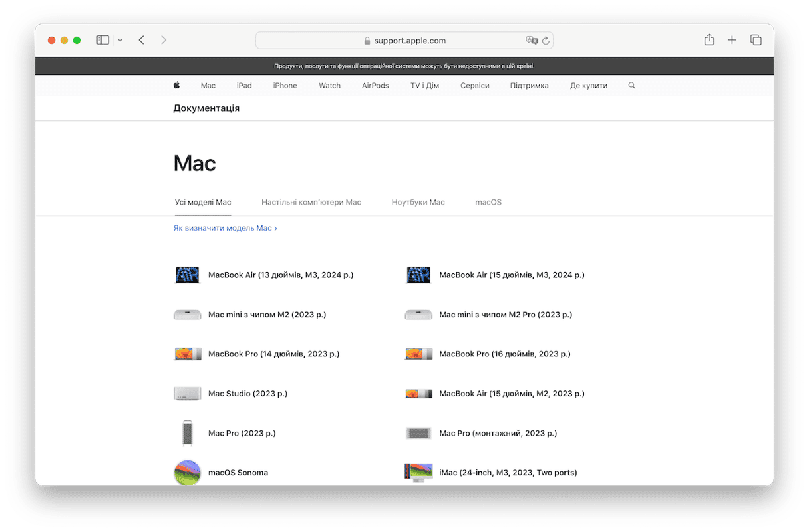
Task: Click the Mac Pro tower thumbnail
Action: point(187,433)
